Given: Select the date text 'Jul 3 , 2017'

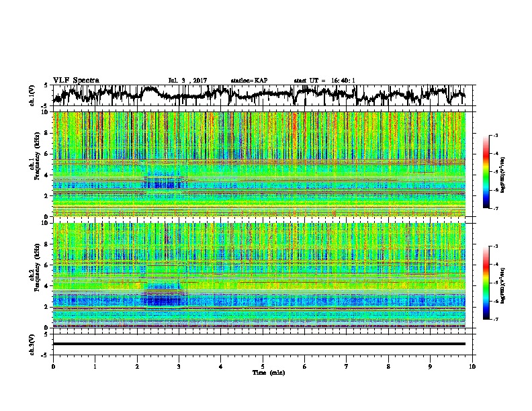Looking at the screenshot, I should coord(187,81).
